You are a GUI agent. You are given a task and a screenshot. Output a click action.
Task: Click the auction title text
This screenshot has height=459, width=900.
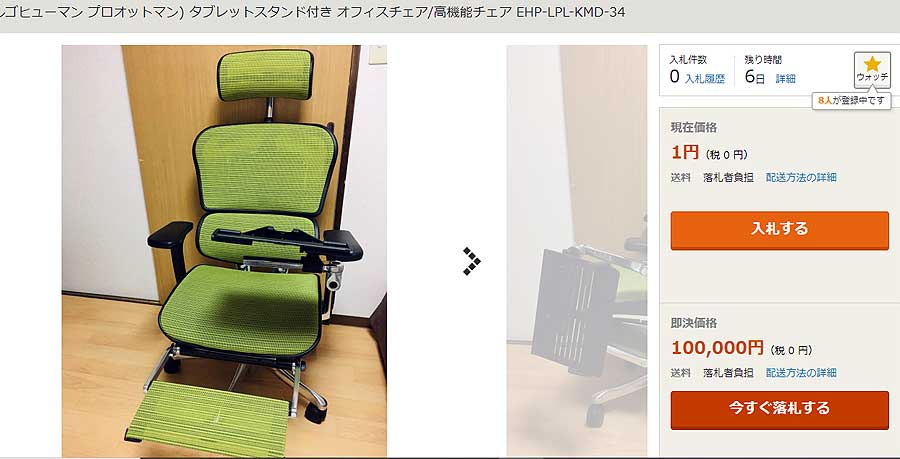coord(313,13)
